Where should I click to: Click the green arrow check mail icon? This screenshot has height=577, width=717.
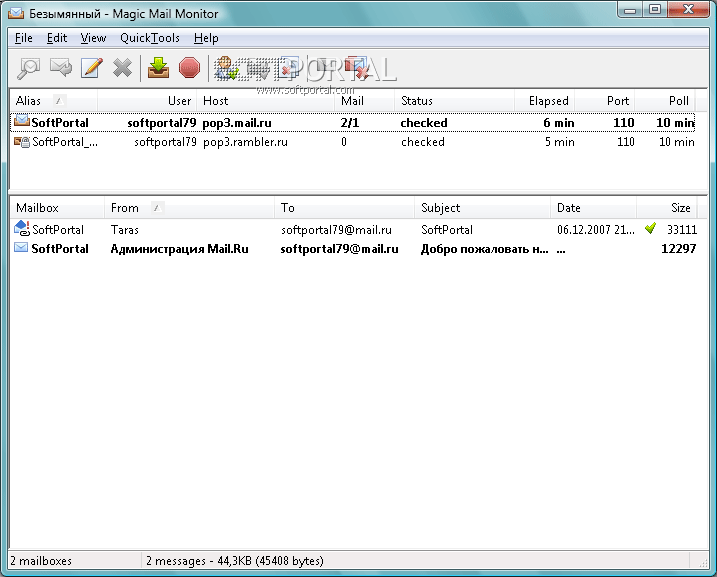[158, 68]
